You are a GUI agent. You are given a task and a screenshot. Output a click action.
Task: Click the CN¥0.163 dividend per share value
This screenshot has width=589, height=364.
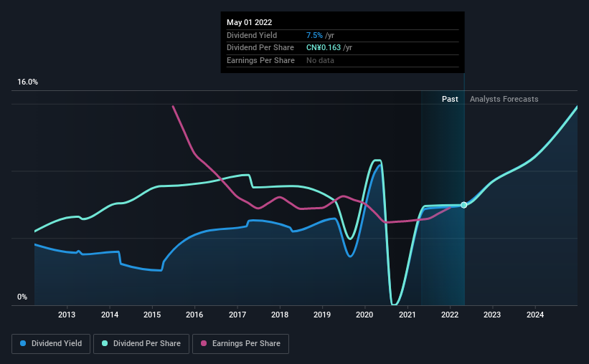(324, 48)
